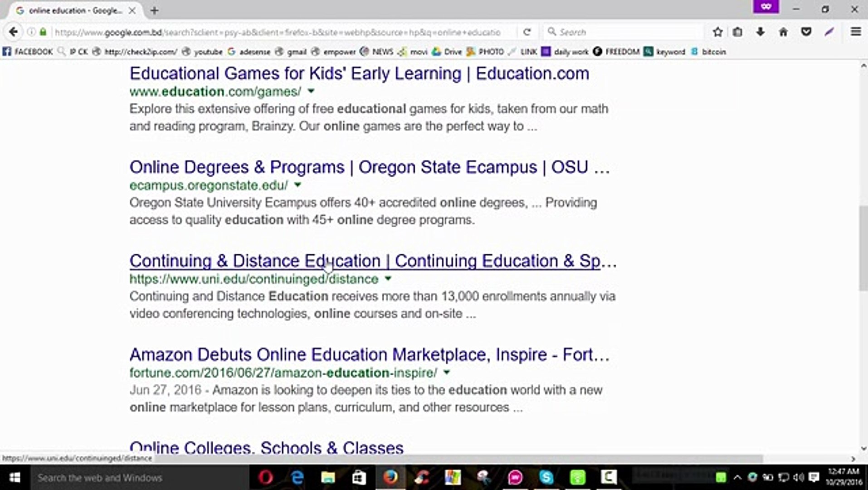868x490 pixels.
Task: Open a new tab with the plus button
Action: (x=154, y=10)
